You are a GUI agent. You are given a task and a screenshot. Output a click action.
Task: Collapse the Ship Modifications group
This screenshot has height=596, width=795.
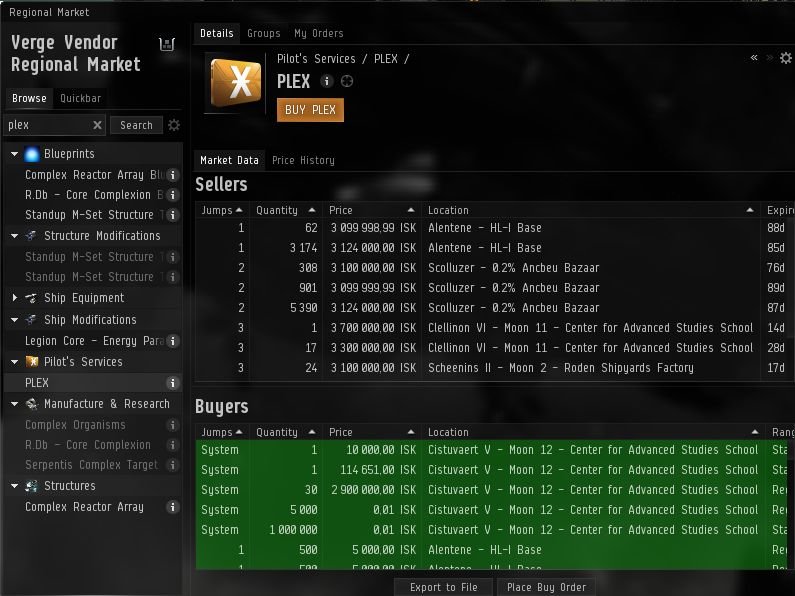pyautogui.click(x=14, y=320)
